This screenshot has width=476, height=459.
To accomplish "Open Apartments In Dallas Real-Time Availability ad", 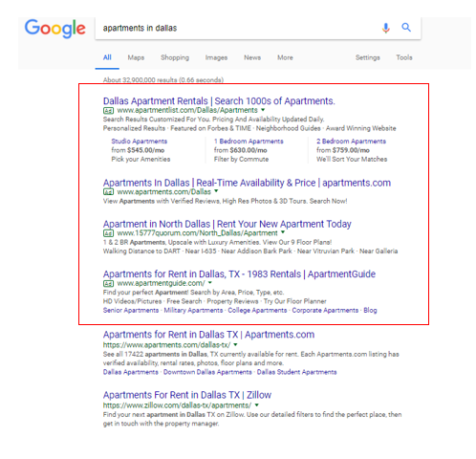I will coord(247,183).
